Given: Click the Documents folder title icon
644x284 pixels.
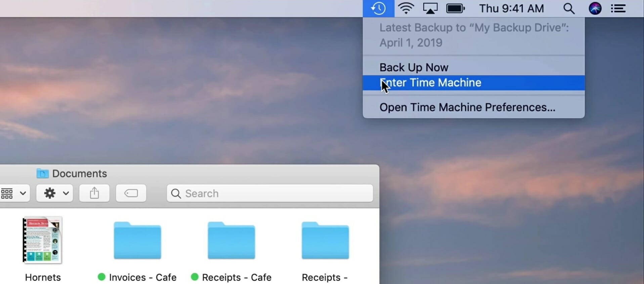Looking at the screenshot, I should point(42,173).
